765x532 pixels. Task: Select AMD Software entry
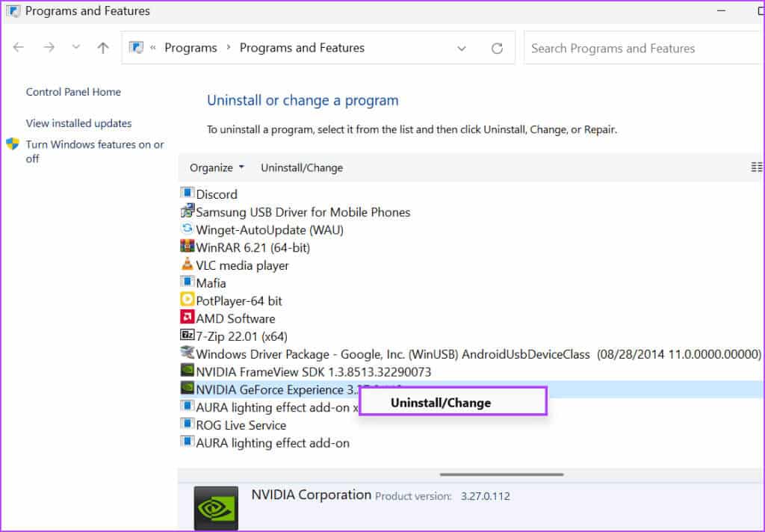click(235, 319)
